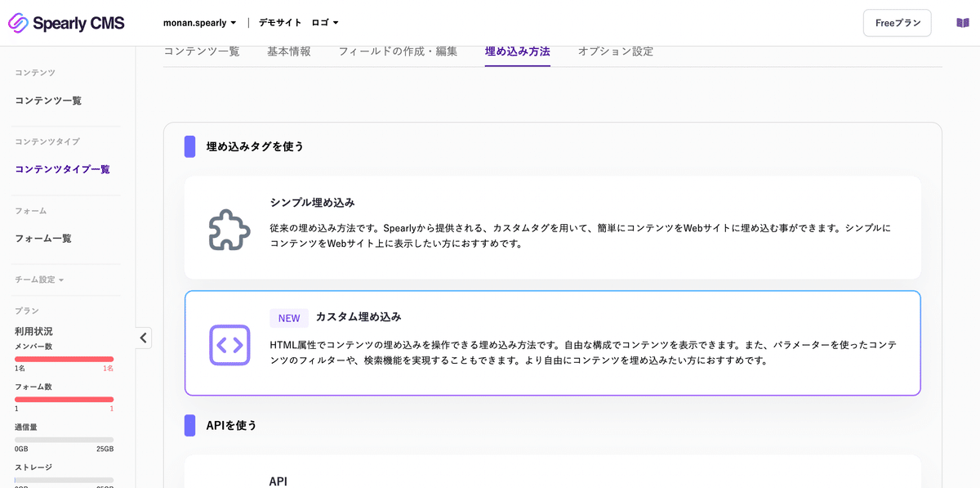The image size is (980, 488).
Task: Open フォーム一覧 in the sidebar
Action: [x=43, y=239]
